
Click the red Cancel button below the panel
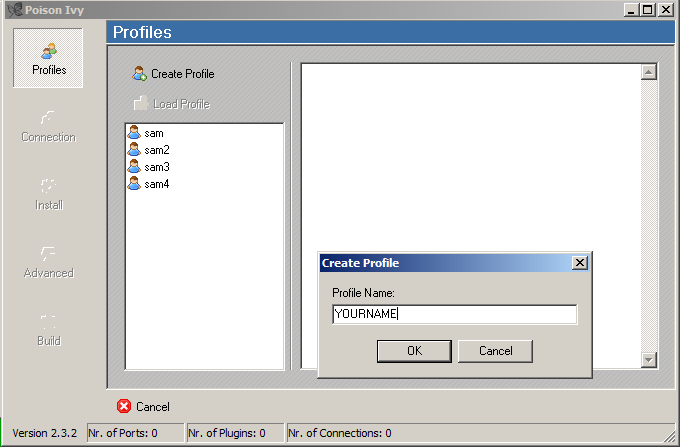pos(143,406)
